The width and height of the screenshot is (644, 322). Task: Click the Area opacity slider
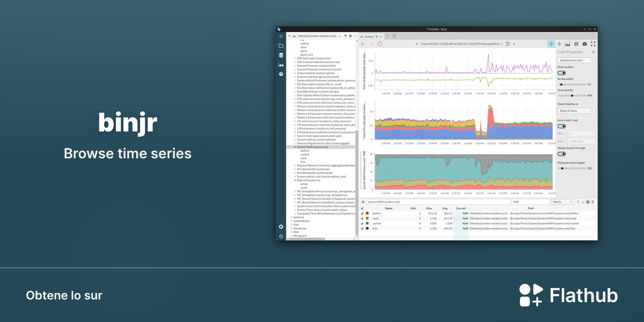point(571,96)
